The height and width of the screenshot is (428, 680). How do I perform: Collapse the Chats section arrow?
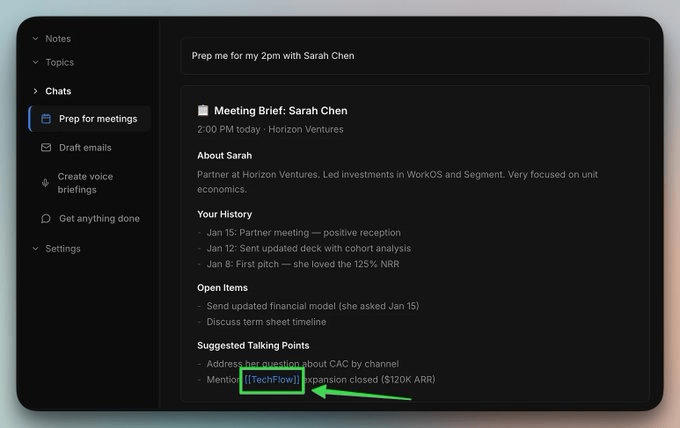click(x=36, y=91)
